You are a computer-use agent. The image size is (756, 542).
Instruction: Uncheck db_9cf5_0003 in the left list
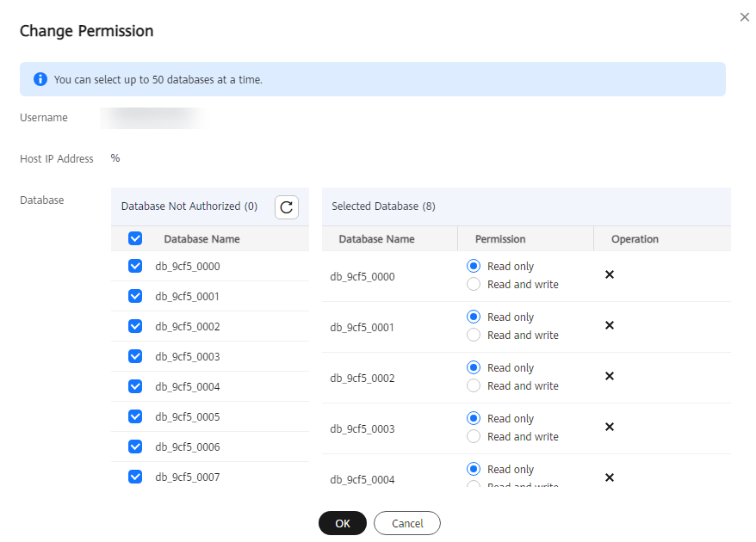135,356
